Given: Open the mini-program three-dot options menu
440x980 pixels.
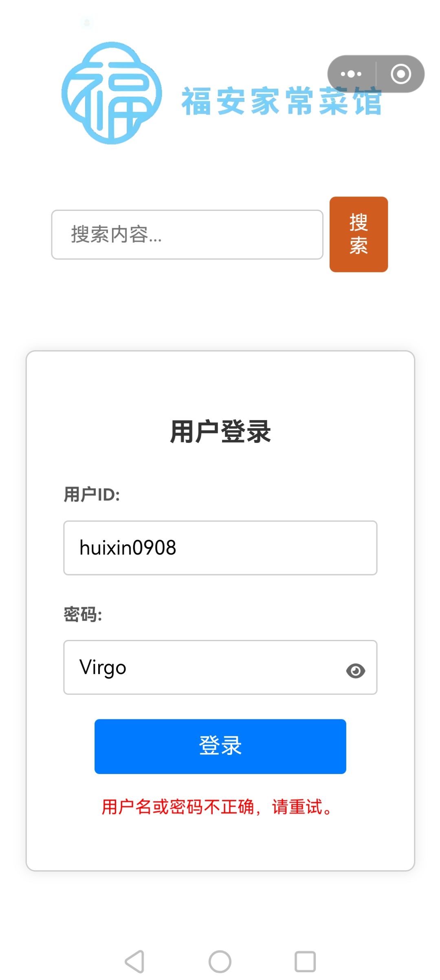Looking at the screenshot, I should coord(351,74).
